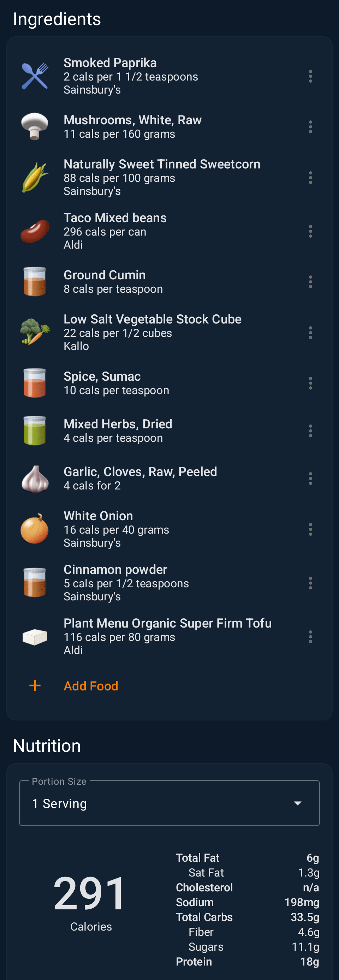Click the Add Food link
The image size is (339, 980).
coord(91,686)
